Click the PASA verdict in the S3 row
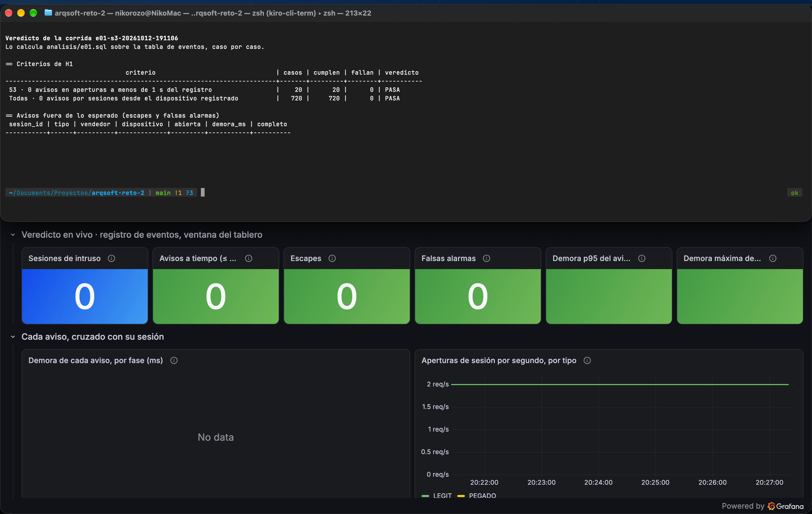 392,90
